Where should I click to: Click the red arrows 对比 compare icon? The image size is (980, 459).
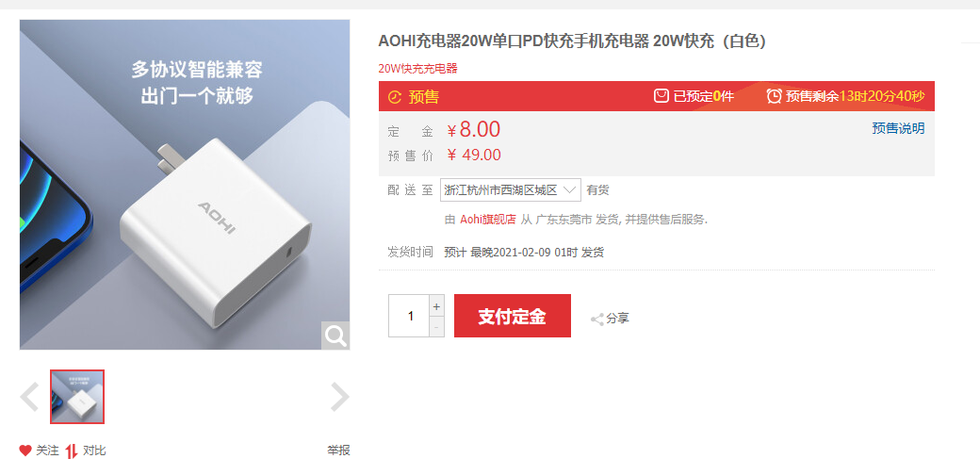click(x=72, y=451)
